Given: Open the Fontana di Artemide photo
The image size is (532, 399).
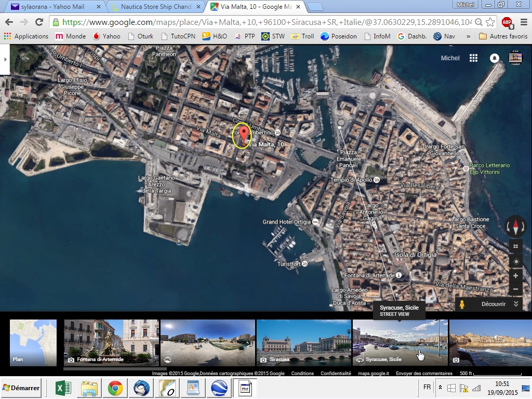Looking at the screenshot, I should tap(111, 343).
